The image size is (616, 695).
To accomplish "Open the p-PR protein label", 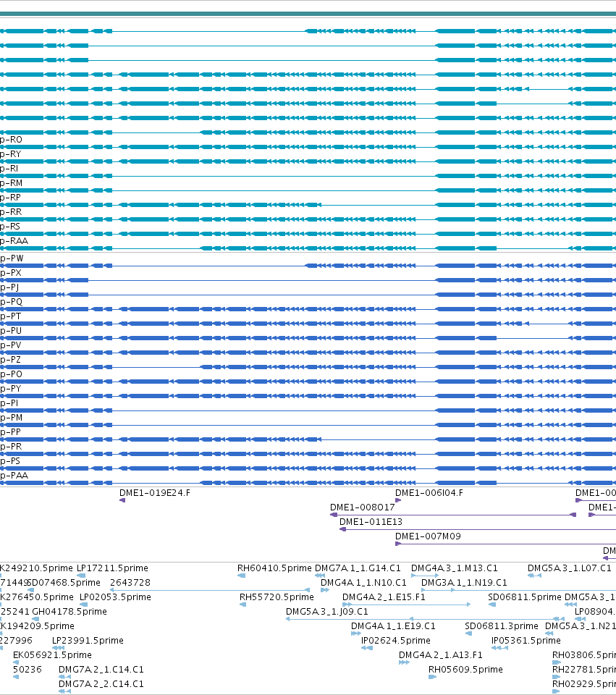I will click(x=11, y=447).
